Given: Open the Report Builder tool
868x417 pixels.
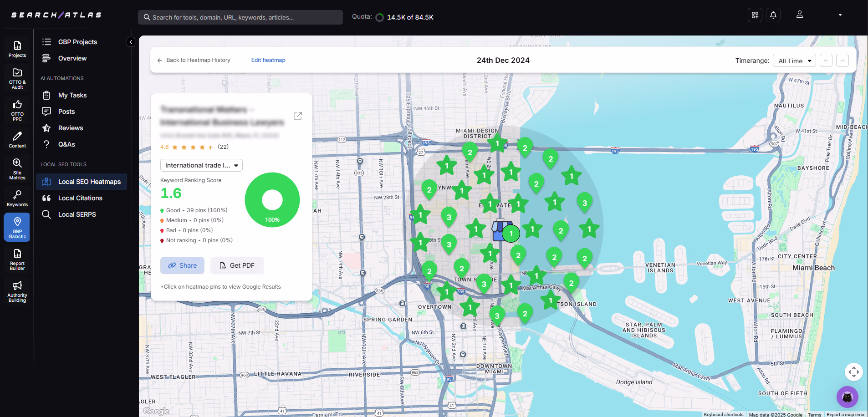Looking at the screenshot, I should (x=17, y=259).
